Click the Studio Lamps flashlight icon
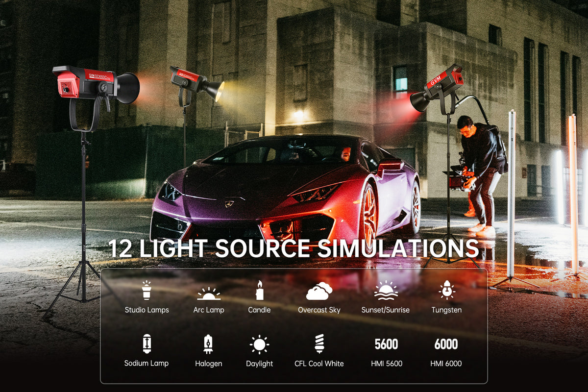588x392 pixels. [x=147, y=290]
